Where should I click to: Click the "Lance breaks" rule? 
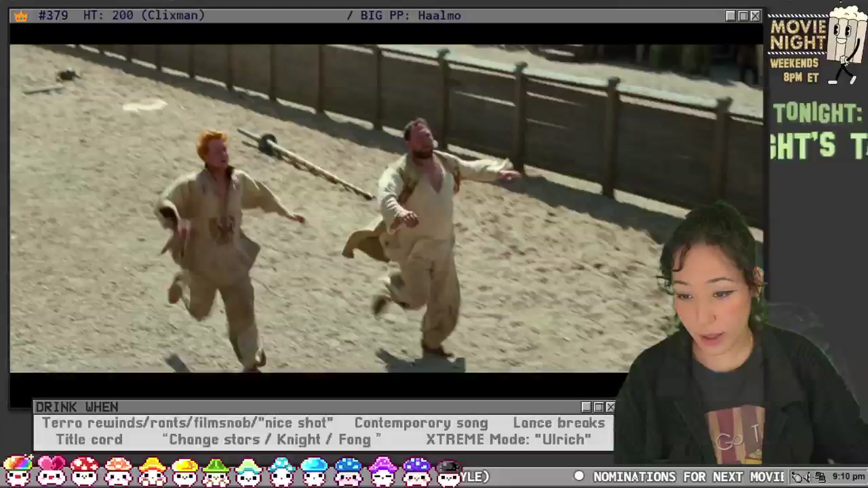559,423
